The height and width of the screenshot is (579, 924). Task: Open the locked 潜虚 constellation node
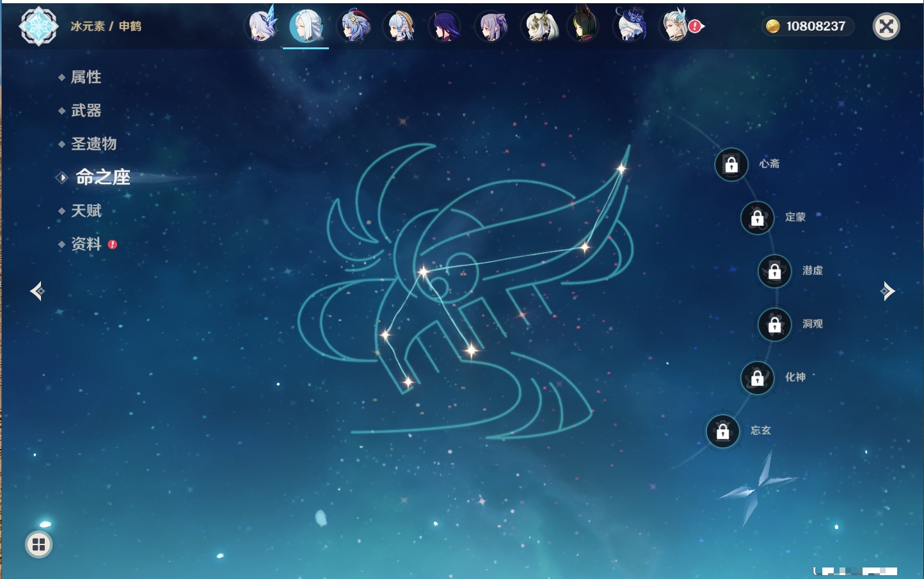[775, 271]
